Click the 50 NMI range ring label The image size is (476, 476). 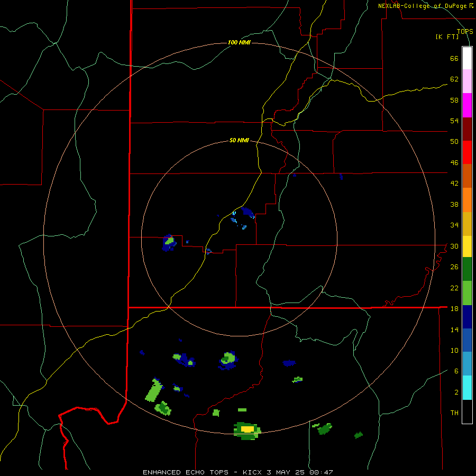[239, 140]
